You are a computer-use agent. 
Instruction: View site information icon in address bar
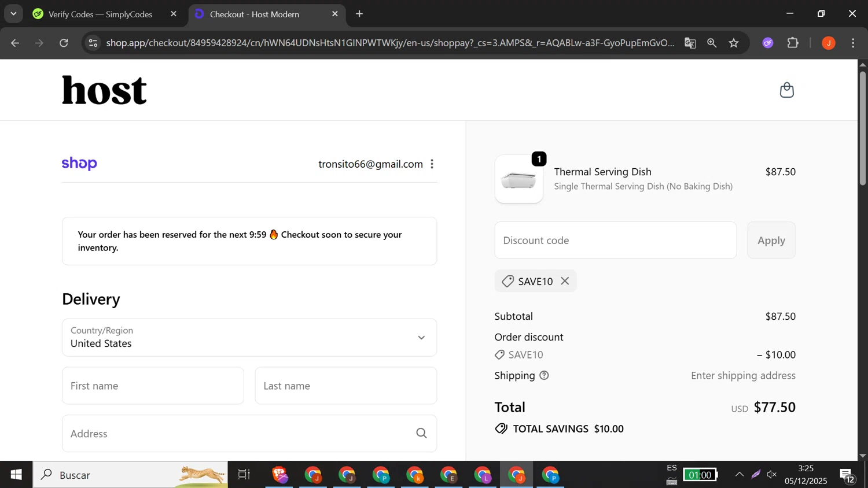click(x=93, y=43)
